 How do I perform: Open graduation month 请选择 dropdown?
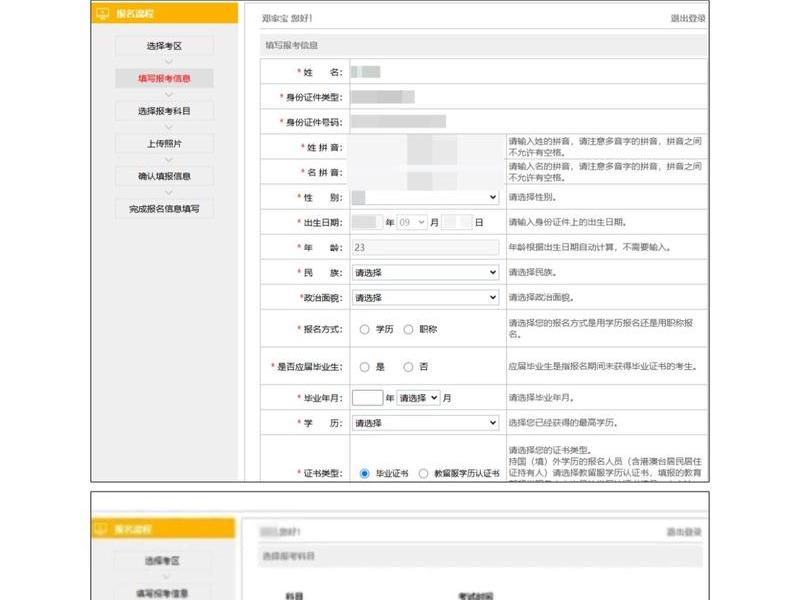418,397
